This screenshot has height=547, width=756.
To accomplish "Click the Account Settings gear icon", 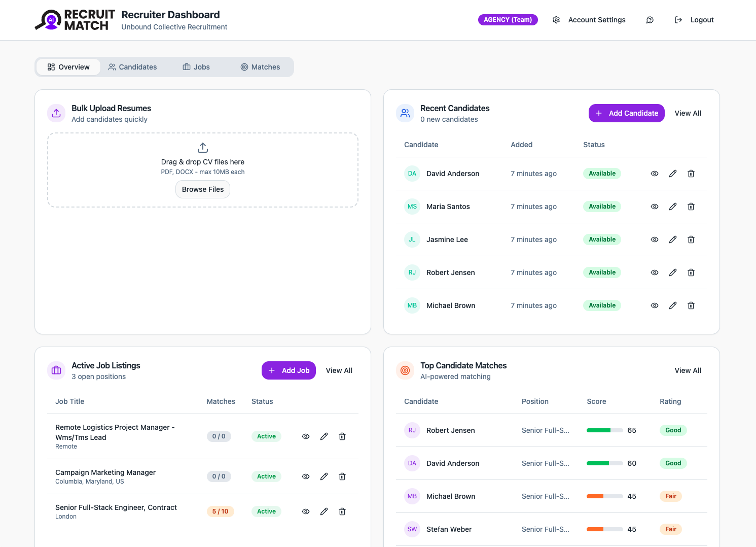I will point(556,20).
